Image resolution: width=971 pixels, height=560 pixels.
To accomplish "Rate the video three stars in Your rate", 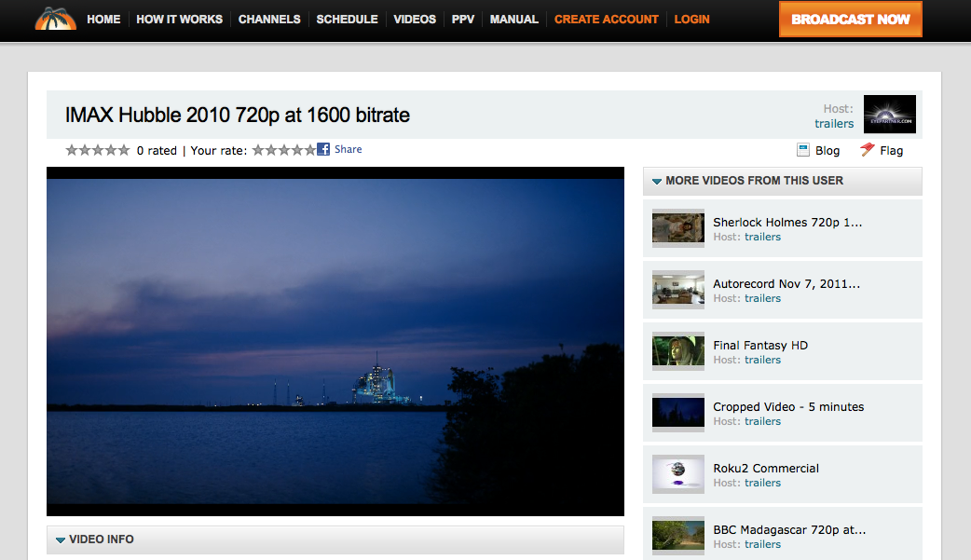I will pyautogui.click(x=284, y=149).
